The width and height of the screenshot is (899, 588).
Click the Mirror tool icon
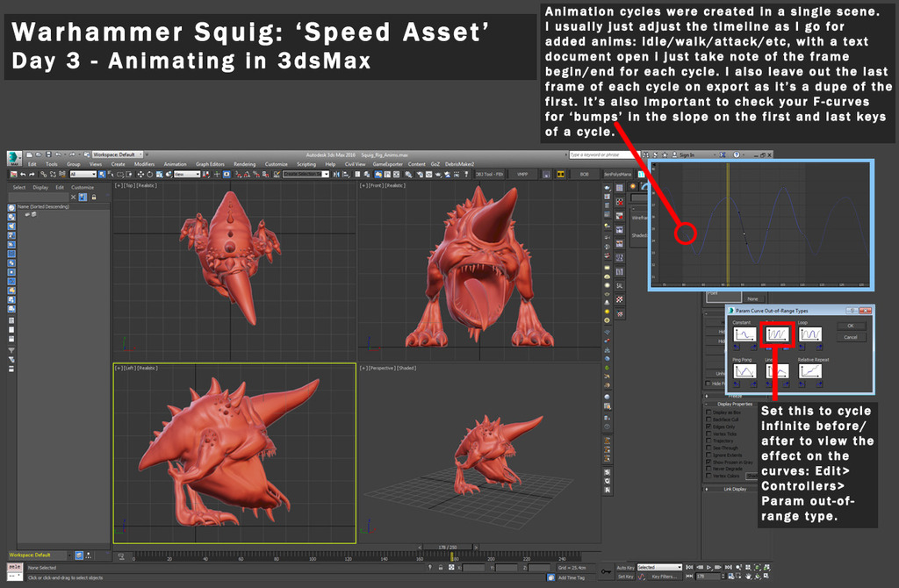pyautogui.click(x=336, y=175)
